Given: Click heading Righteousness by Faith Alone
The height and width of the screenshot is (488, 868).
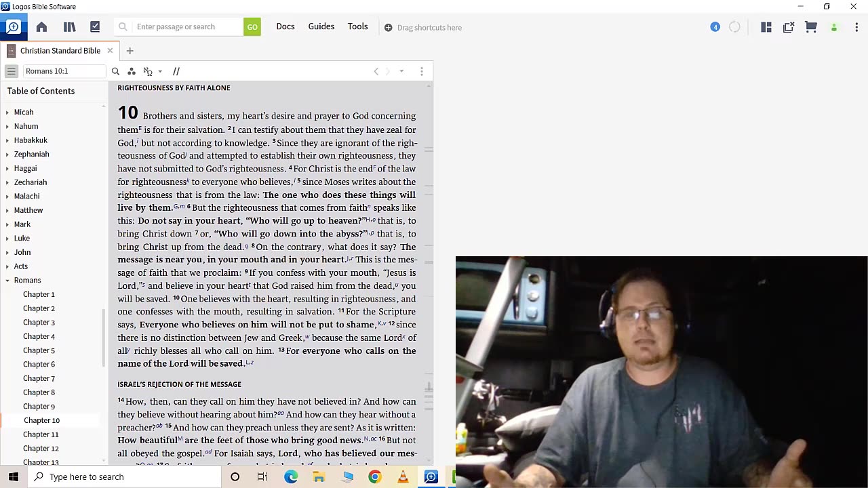Looking at the screenshot, I should 174,88.
